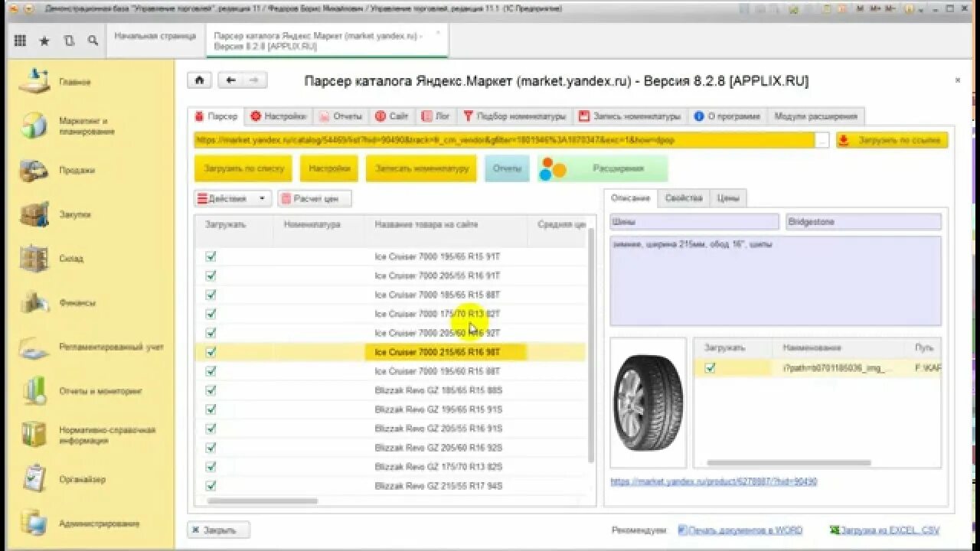This screenshot has height=551, width=980.
Task: Switch to the Свойства panel tab
Action: (x=684, y=198)
